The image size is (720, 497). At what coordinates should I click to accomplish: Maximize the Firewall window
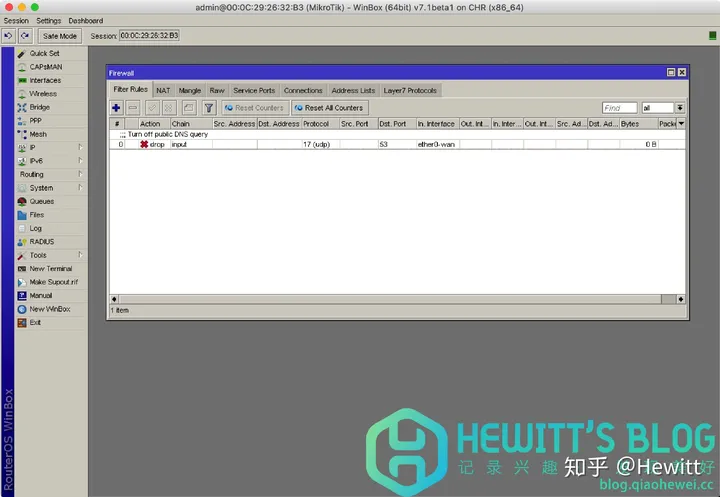pos(671,73)
